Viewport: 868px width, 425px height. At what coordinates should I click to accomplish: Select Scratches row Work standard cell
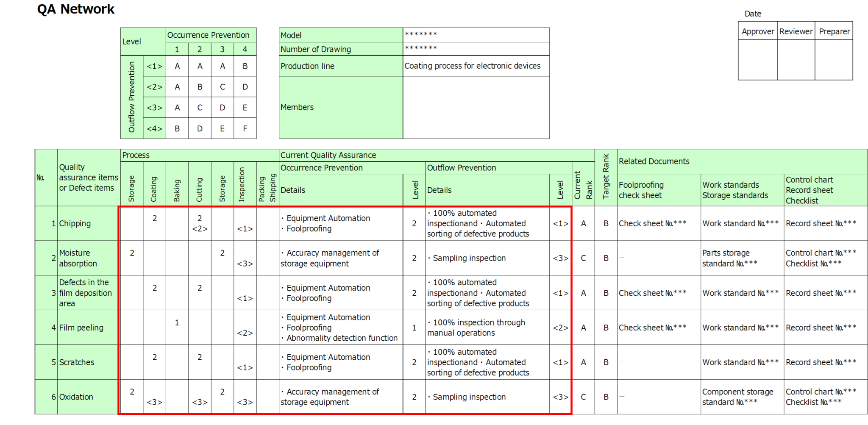pos(742,362)
